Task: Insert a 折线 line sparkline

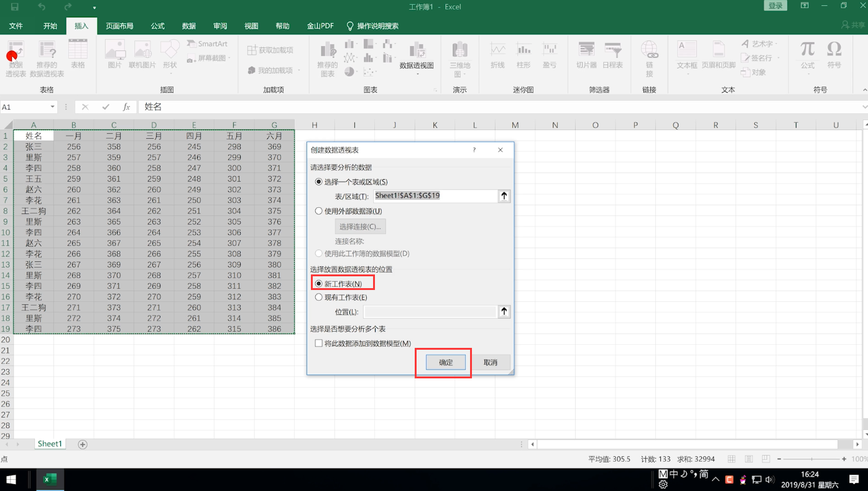Action: (497, 55)
